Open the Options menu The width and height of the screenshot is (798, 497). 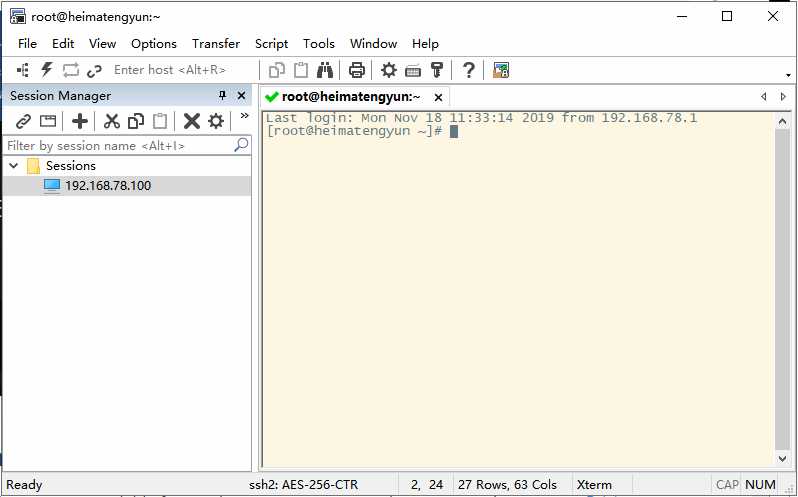[154, 44]
